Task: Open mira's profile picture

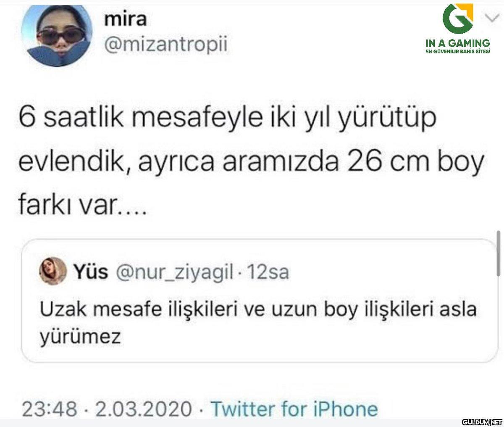Action: (x=57, y=36)
